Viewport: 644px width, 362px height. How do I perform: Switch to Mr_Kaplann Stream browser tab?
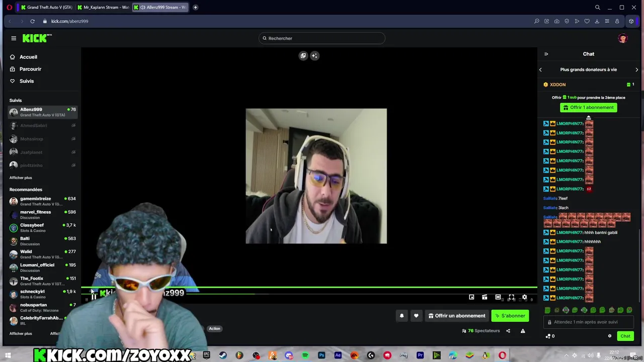click(104, 7)
